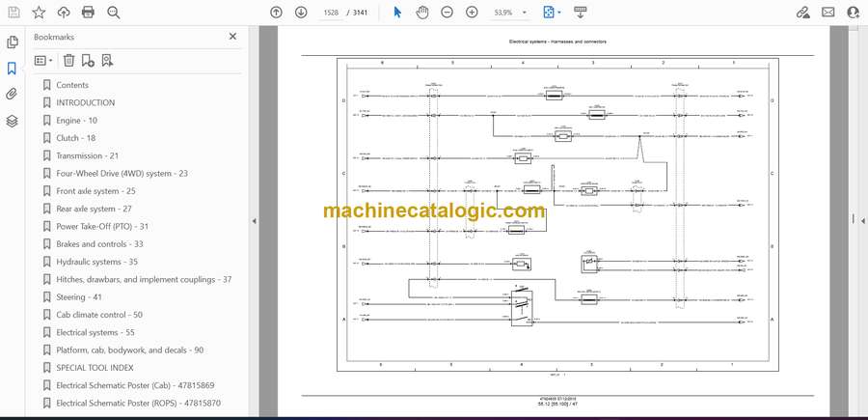Screen dimensions: 868x420
Task: Open Electrical Schematic Poster (ROPS) bookmark
Action: (138, 403)
